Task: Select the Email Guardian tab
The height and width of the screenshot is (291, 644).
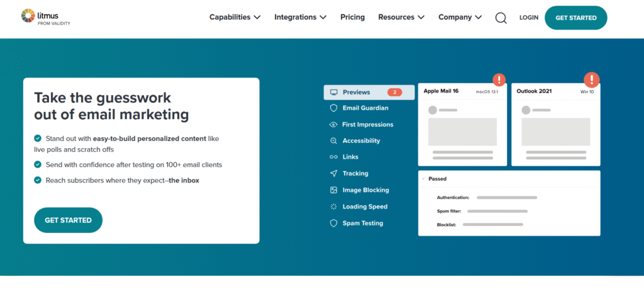Action: 359,108
